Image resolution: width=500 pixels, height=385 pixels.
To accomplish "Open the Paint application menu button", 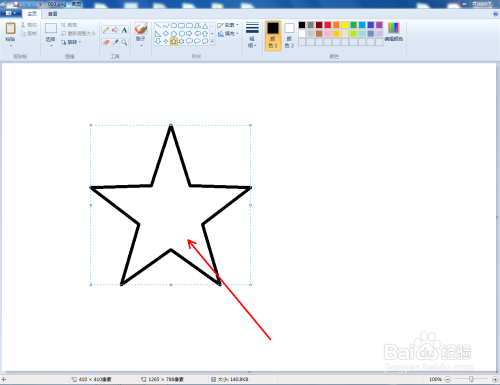I will tap(11, 13).
